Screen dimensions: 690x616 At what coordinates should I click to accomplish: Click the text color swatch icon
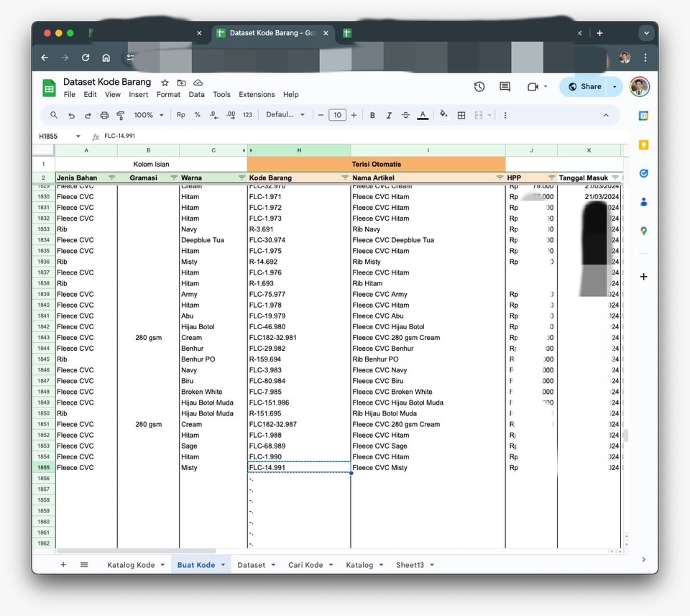tap(423, 115)
